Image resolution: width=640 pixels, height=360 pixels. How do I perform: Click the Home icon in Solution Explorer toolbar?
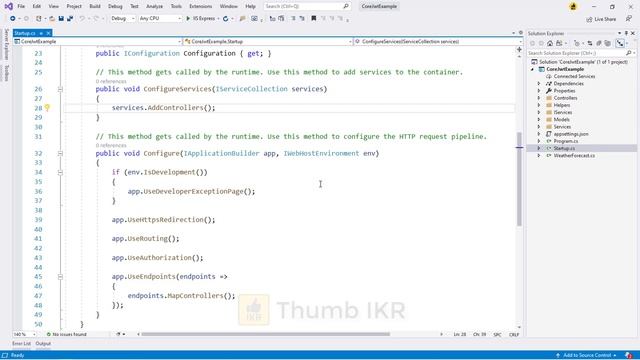point(550,43)
